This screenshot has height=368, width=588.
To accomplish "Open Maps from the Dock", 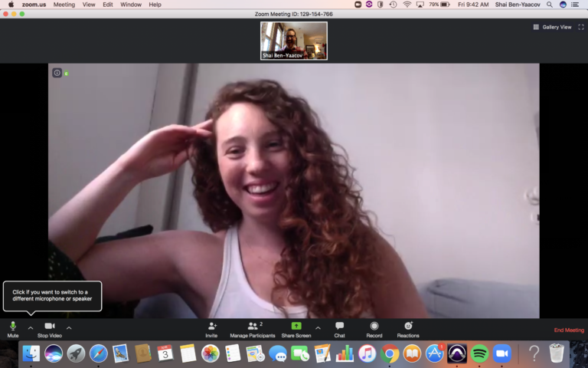I will (x=256, y=353).
